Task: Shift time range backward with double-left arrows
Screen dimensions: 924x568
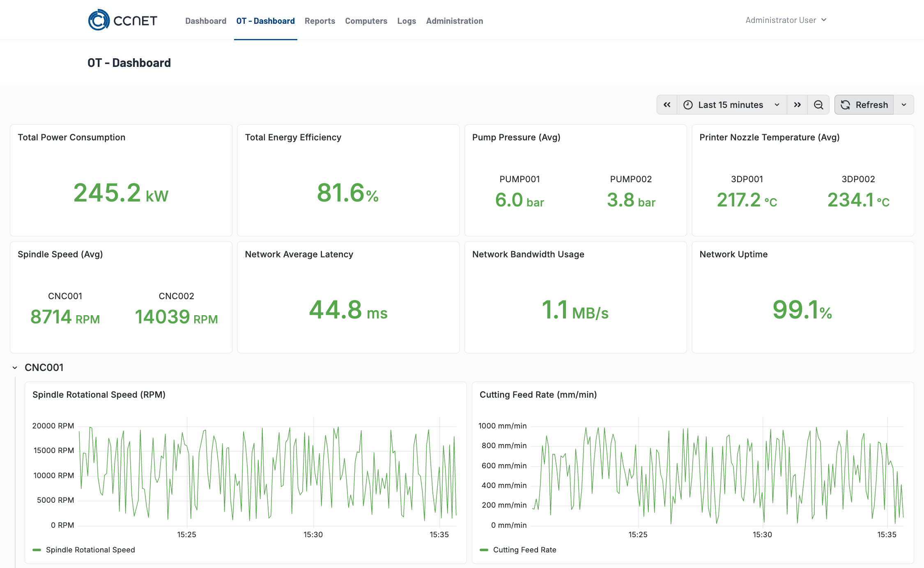Action: coord(667,105)
